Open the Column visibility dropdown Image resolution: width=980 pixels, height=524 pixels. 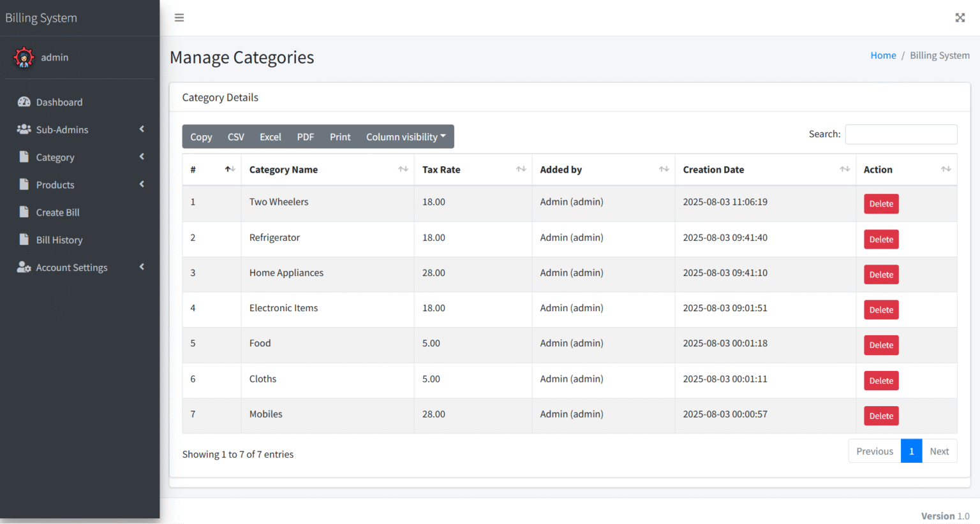coord(406,136)
